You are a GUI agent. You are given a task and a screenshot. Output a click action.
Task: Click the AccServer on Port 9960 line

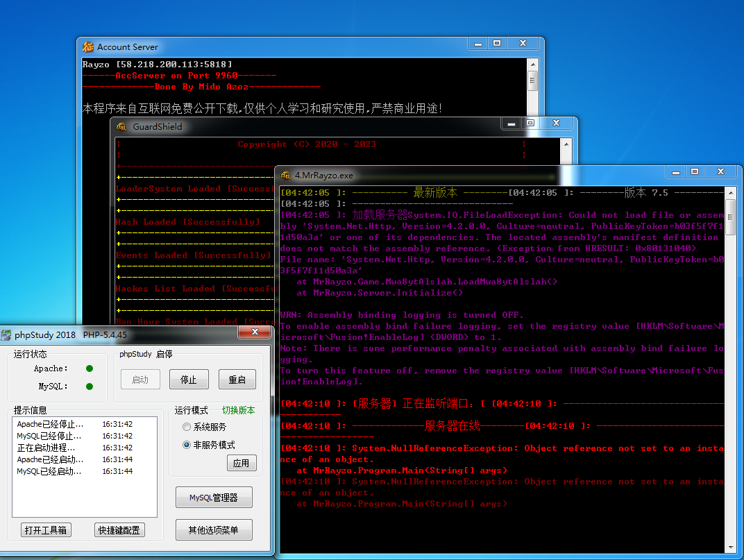[x=179, y=76]
